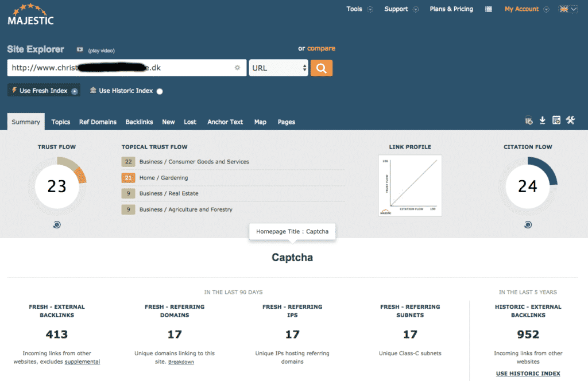
Task: Open the Plans & Pricing menu
Action: point(451,9)
